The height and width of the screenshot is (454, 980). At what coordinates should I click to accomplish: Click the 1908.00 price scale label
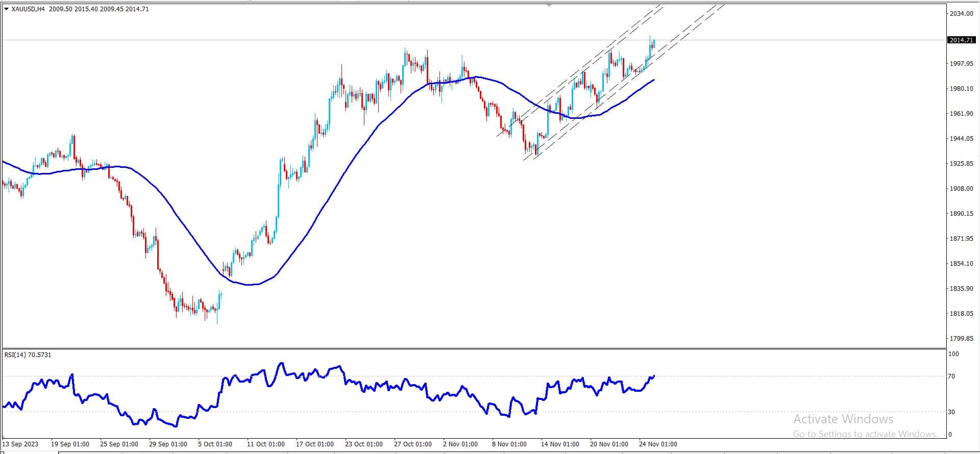(961, 189)
